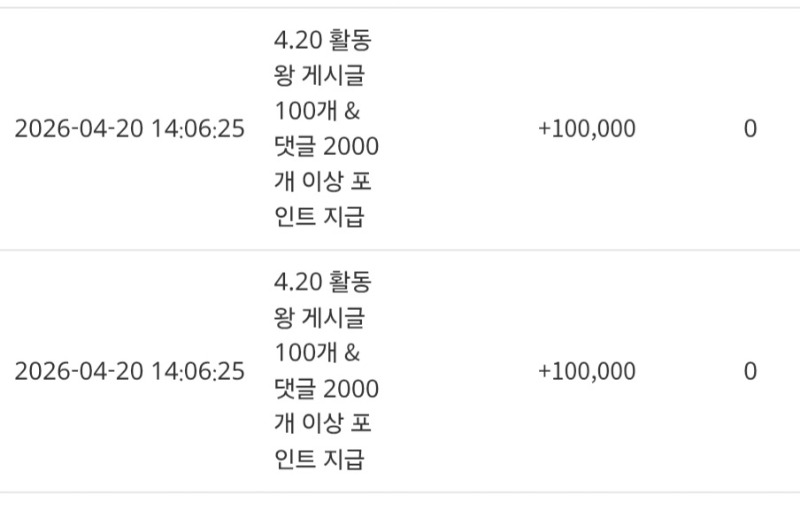Click '100개 &' text in the second entry
The width and height of the screenshot is (800, 511).
317,354
